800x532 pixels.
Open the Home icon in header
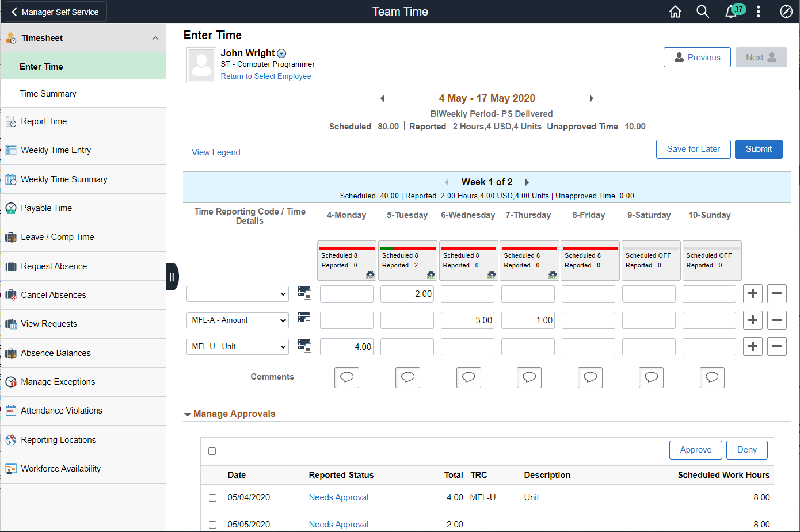[x=675, y=12]
